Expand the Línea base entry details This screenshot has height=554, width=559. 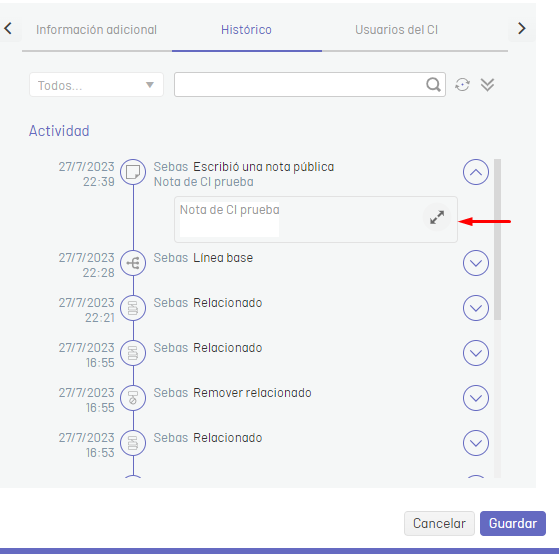[x=476, y=263]
